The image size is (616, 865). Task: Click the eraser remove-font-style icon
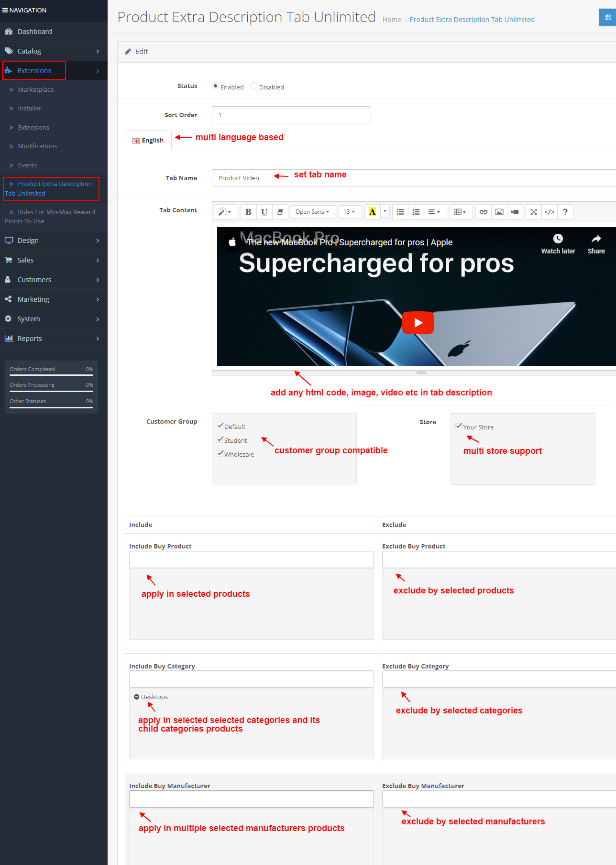[x=280, y=212]
